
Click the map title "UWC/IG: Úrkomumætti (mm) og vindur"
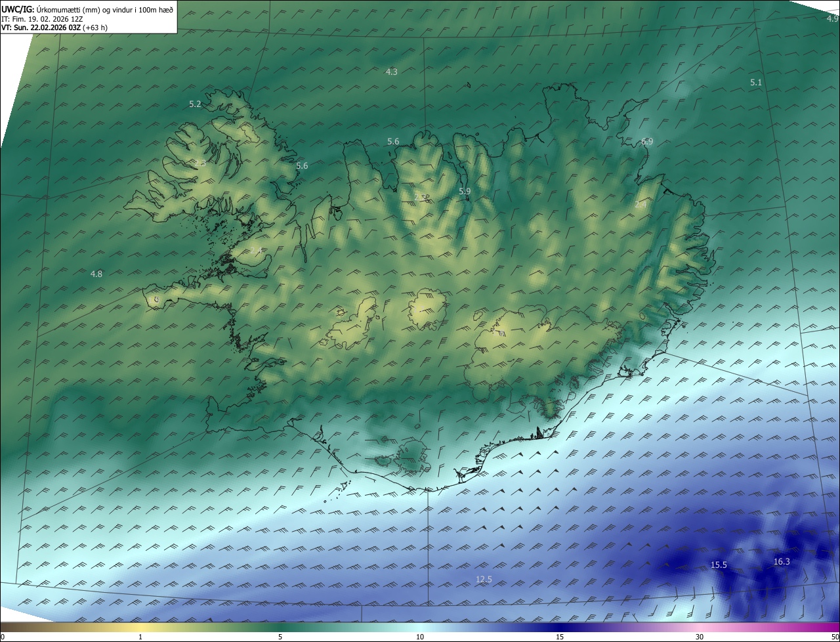(x=87, y=9)
